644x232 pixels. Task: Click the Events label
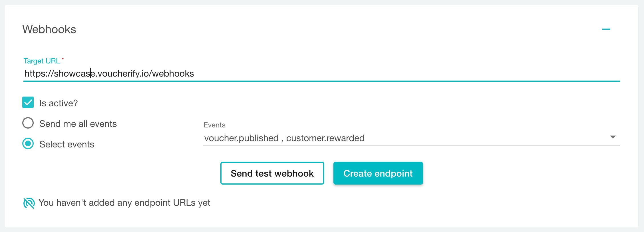[214, 125]
